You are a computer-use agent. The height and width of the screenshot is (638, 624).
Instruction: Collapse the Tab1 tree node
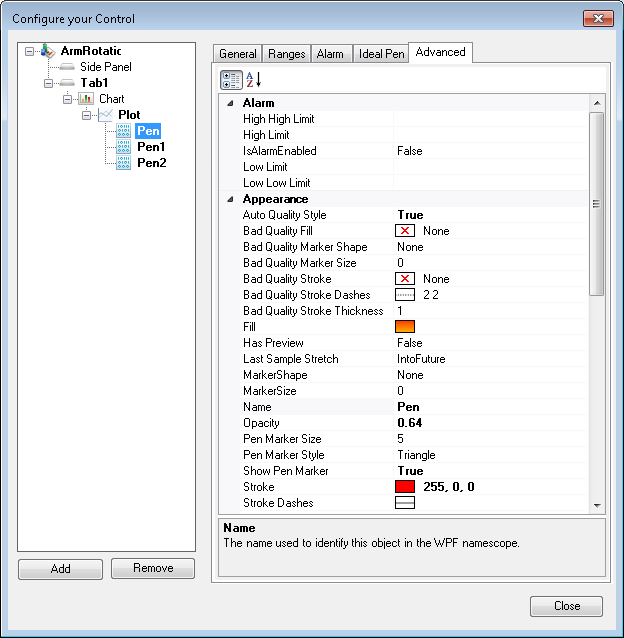click(x=50, y=83)
